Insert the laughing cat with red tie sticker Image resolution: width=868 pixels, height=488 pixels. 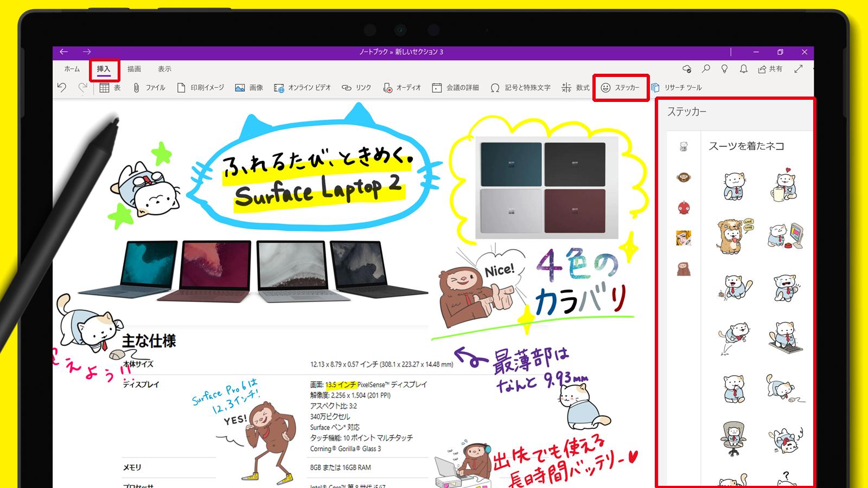(x=735, y=287)
